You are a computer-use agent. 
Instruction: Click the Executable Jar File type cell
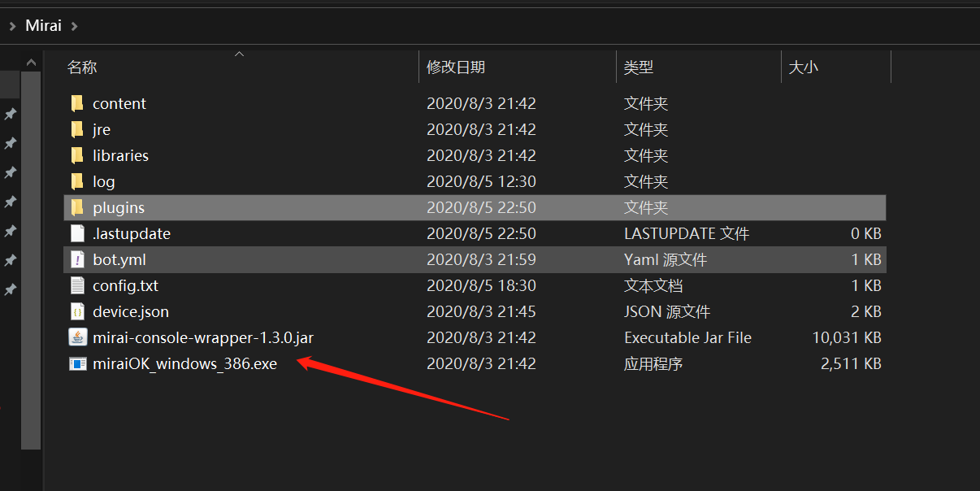[x=687, y=337]
